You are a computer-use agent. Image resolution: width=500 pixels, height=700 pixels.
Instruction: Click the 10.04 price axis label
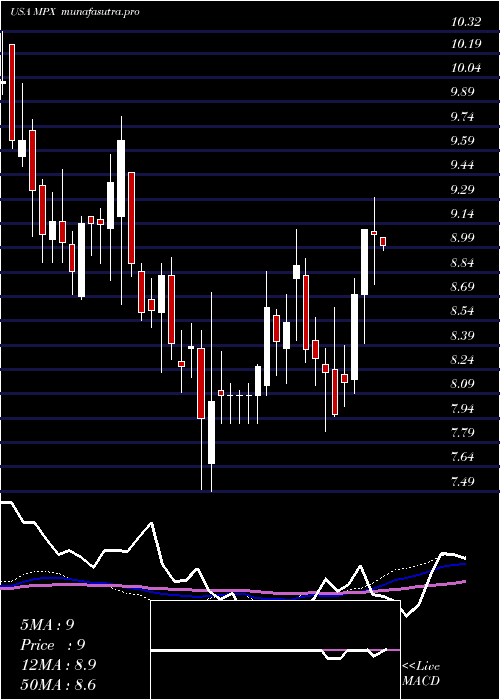[x=466, y=68]
